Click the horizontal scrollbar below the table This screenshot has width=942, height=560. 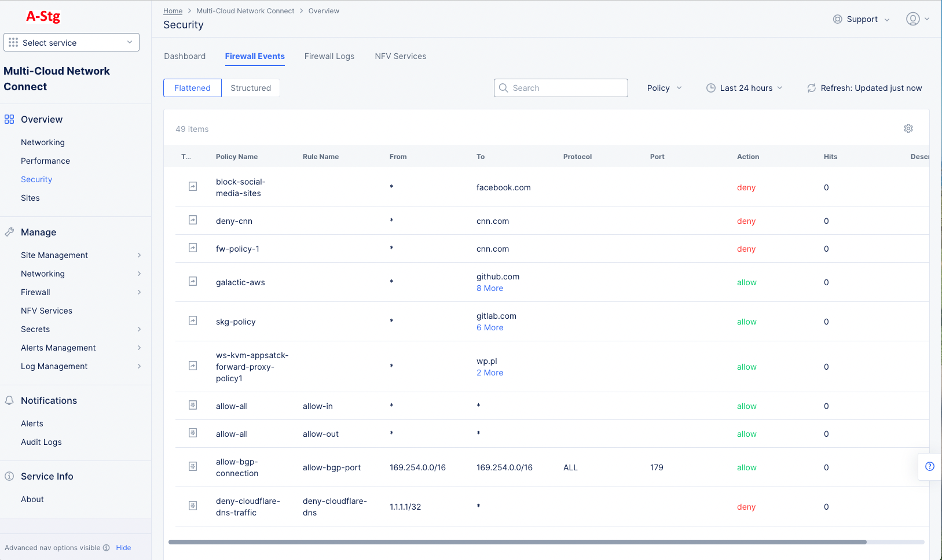(x=517, y=542)
